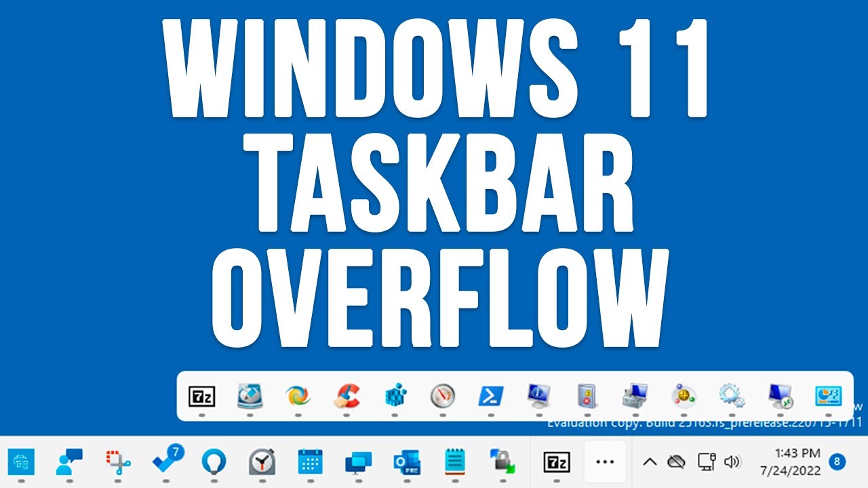Open the Calendar app on the taskbar
Screen dimensions: 868x488
[x=310, y=462]
